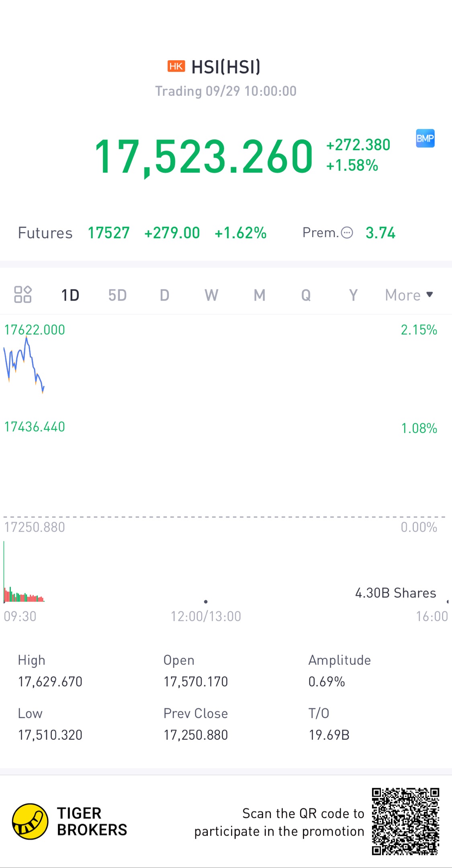Viewport: 452px width, 868px height.
Task: Tap the Tiger Brokers logo
Action: [30, 821]
